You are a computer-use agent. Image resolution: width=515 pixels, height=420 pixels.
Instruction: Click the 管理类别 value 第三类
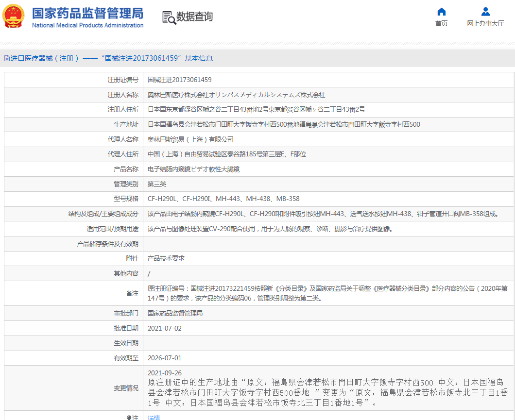(156, 184)
